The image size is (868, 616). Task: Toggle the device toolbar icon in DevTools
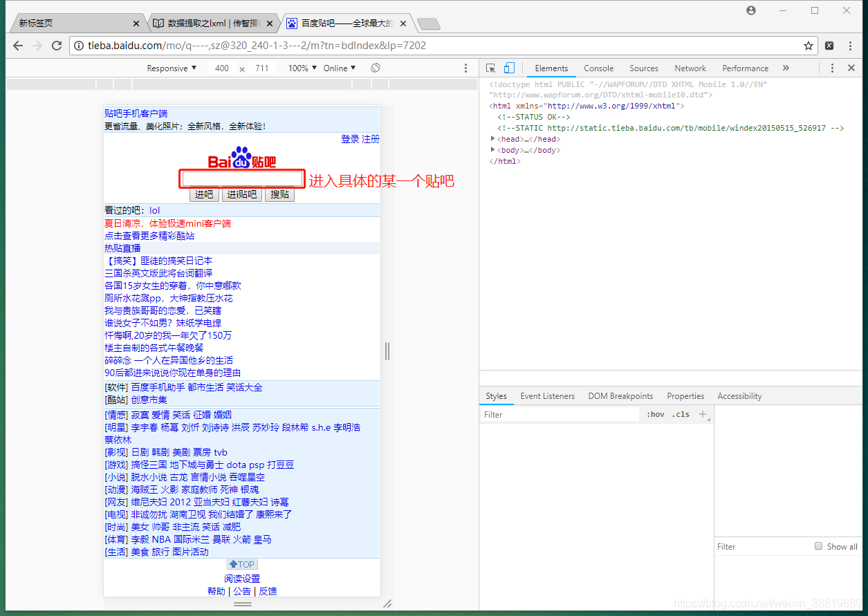(509, 68)
